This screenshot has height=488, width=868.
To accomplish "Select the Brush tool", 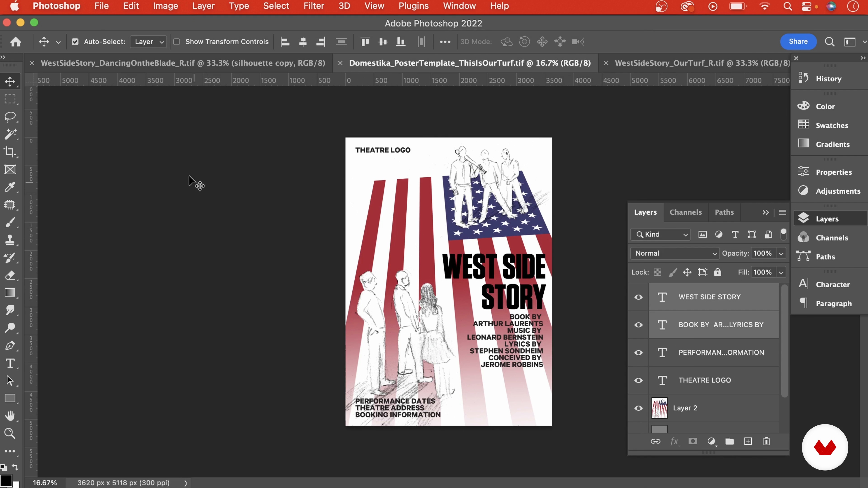I will pyautogui.click(x=10, y=222).
